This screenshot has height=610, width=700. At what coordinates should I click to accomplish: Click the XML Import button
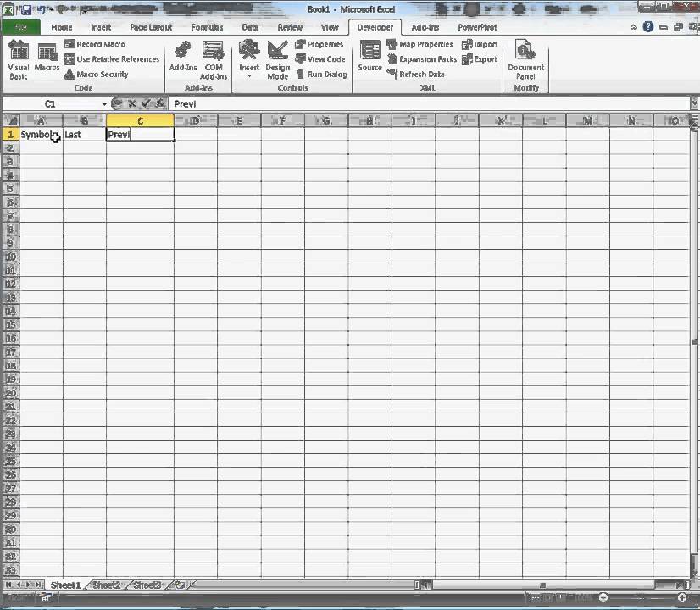(480, 44)
